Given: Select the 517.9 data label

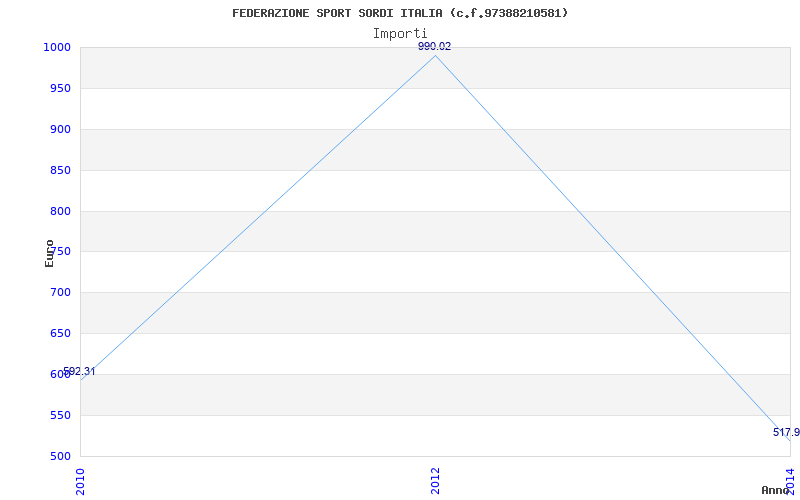Looking at the screenshot, I should point(786,433).
